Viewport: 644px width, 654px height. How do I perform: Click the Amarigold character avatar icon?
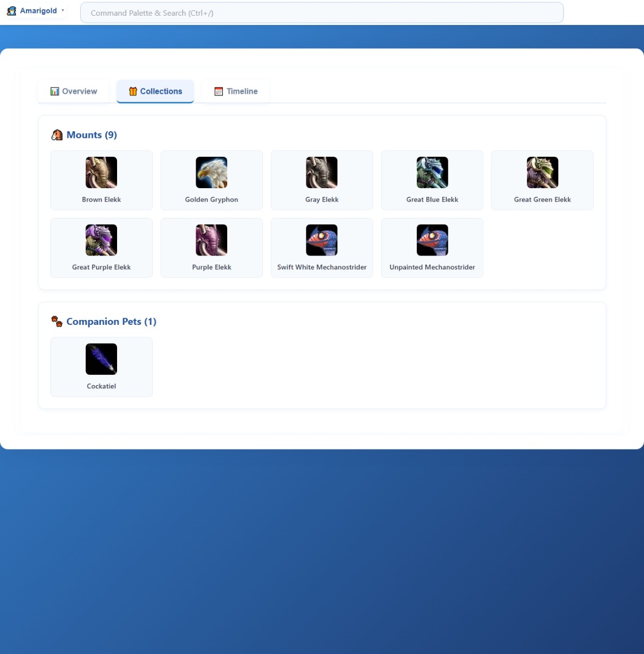(11, 11)
